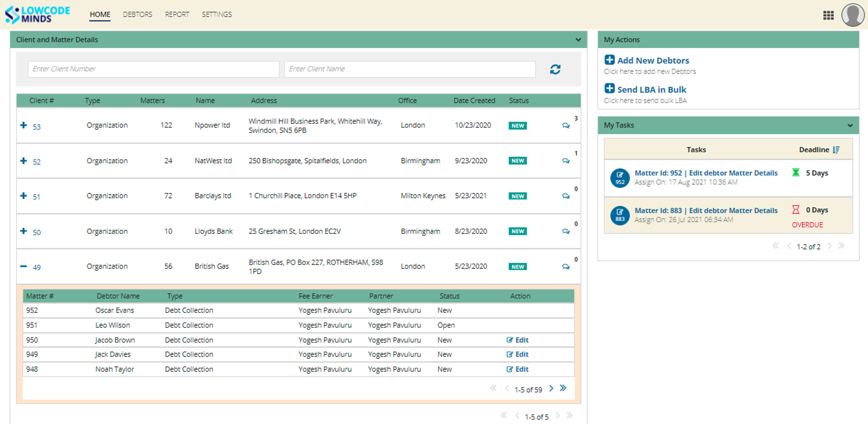Click the Add New Debtors plus icon
Image resolution: width=868 pixels, height=424 pixels.
point(609,60)
